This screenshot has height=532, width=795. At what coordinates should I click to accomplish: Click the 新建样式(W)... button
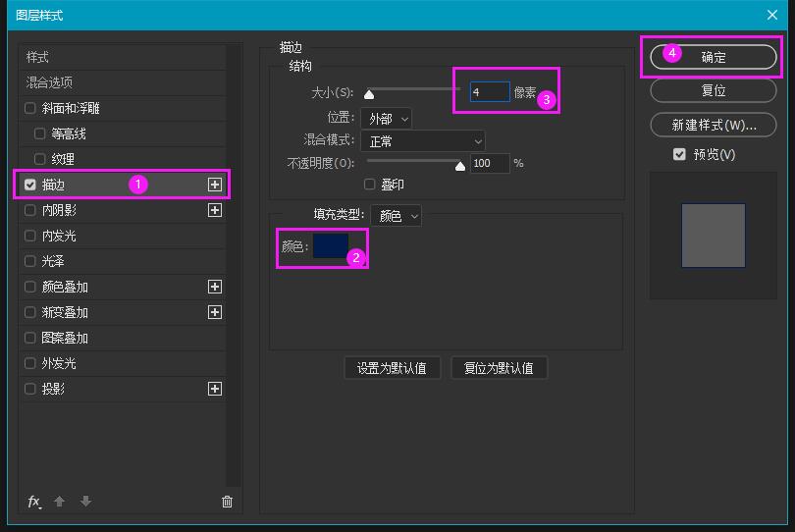coord(713,125)
